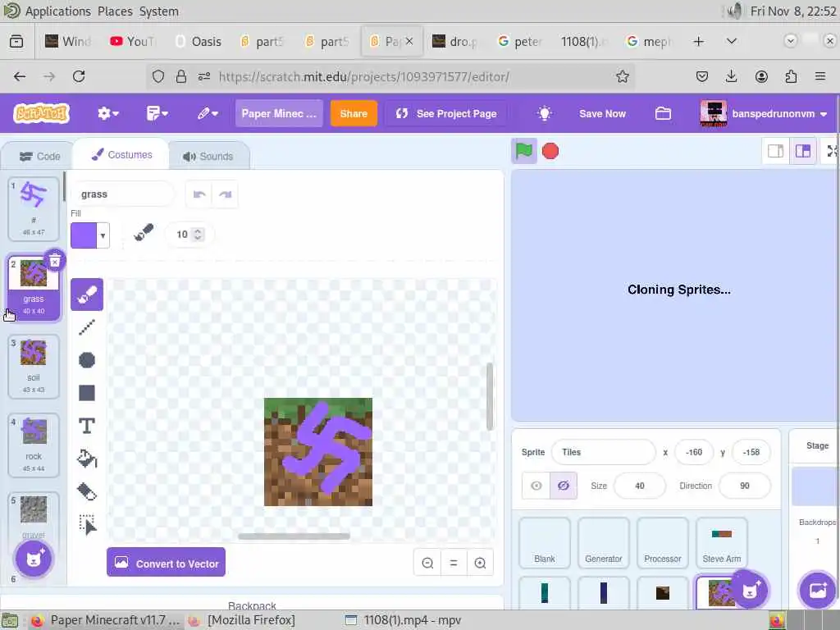Select the Line tool
840x630 pixels.
pyautogui.click(x=87, y=327)
